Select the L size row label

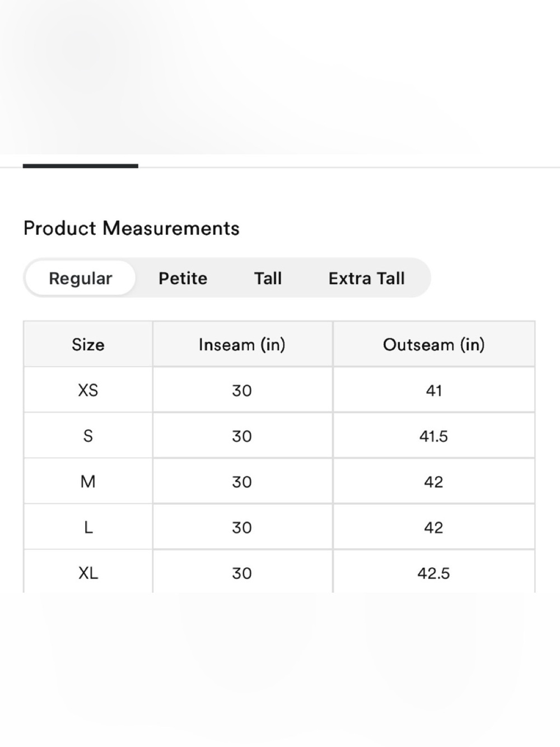pyautogui.click(x=88, y=527)
